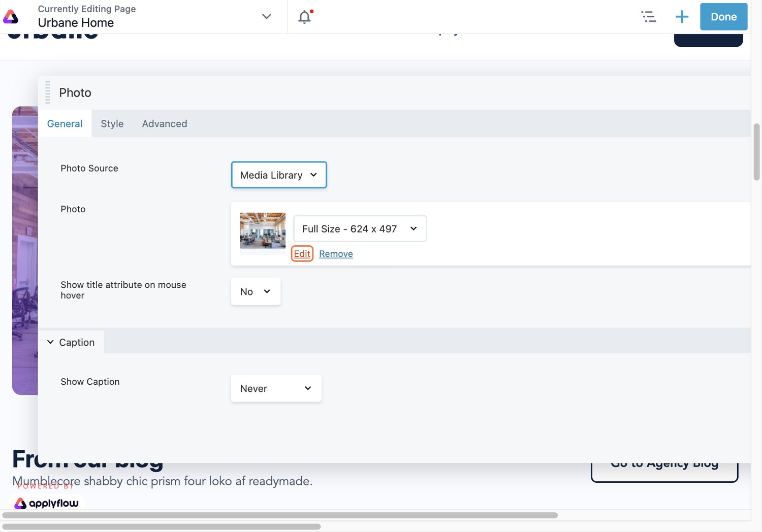Grab the Photo panel drag handle

[48, 92]
